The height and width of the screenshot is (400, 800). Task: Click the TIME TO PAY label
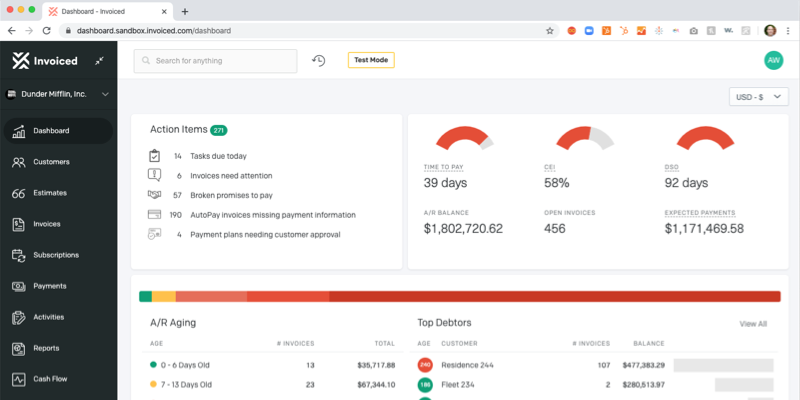click(443, 167)
